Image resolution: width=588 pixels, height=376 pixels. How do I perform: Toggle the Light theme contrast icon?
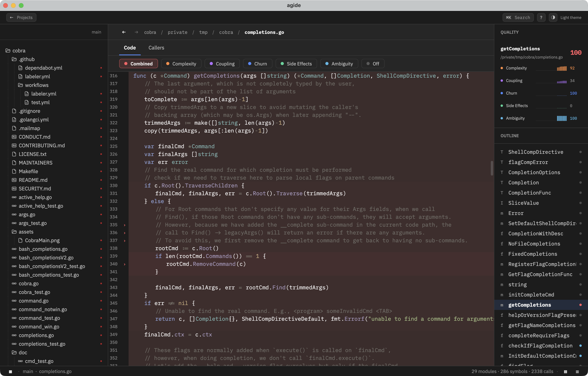coord(553,17)
